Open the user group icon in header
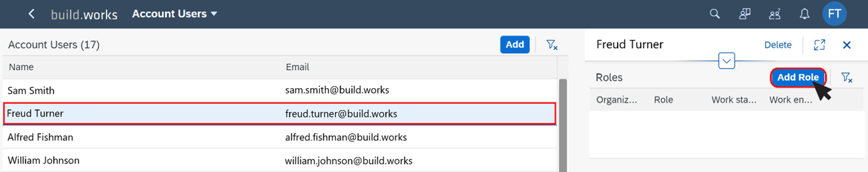This screenshot has height=172, width=868. (775, 14)
